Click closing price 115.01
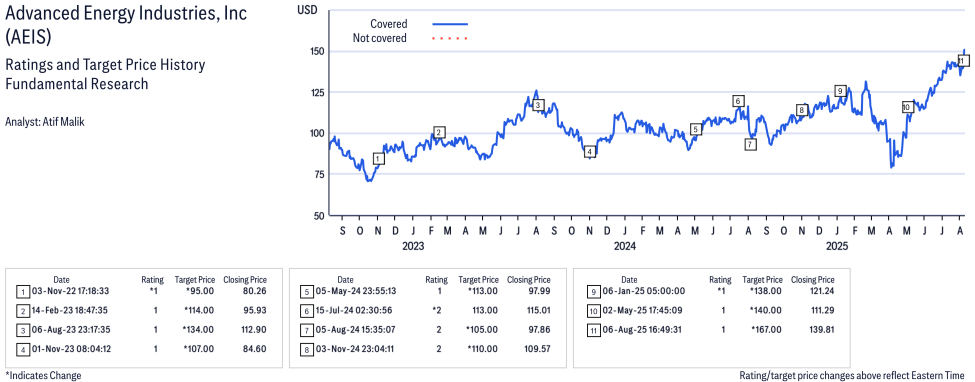 tap(537, 310)
